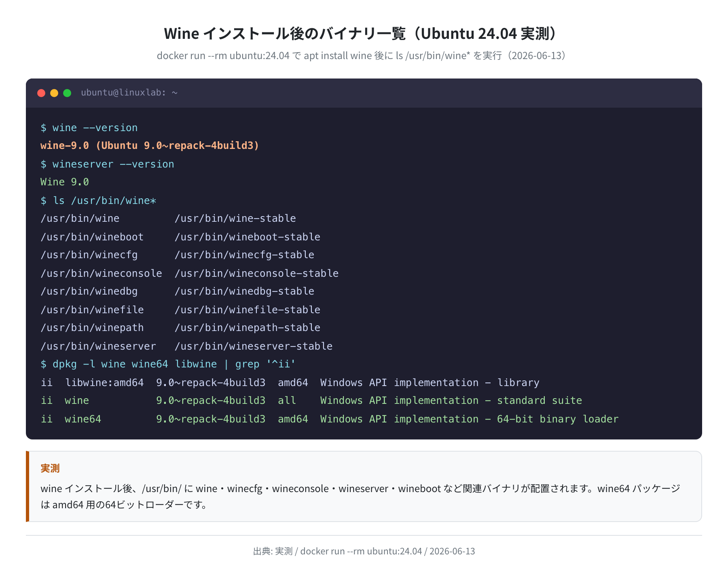Screen dimensions: 728x573
Task: Click the path /usr/bin/wineconsole in left column
Action: 101,274
